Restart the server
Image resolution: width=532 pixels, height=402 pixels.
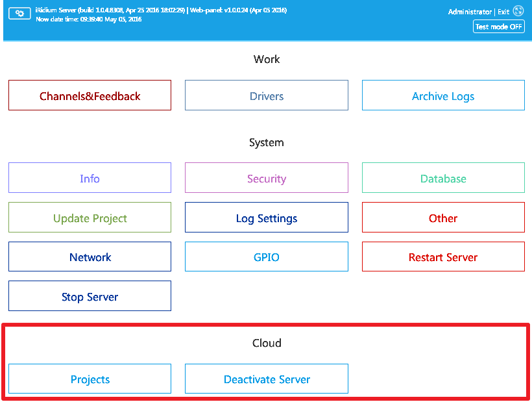443,256
